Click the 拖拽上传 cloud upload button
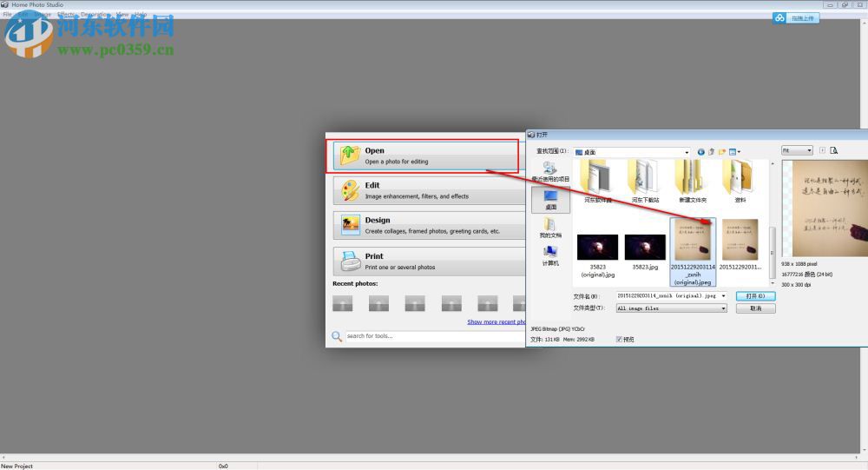The image size is (868, 470). (795, 18)
